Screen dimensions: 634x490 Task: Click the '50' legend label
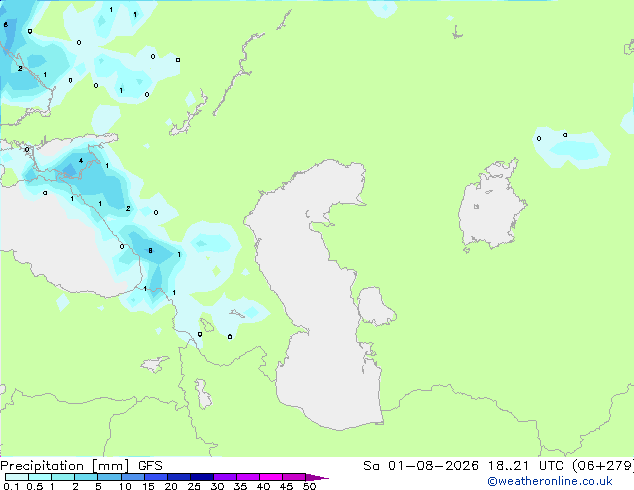pyautogui.click(x=309, y=486)
